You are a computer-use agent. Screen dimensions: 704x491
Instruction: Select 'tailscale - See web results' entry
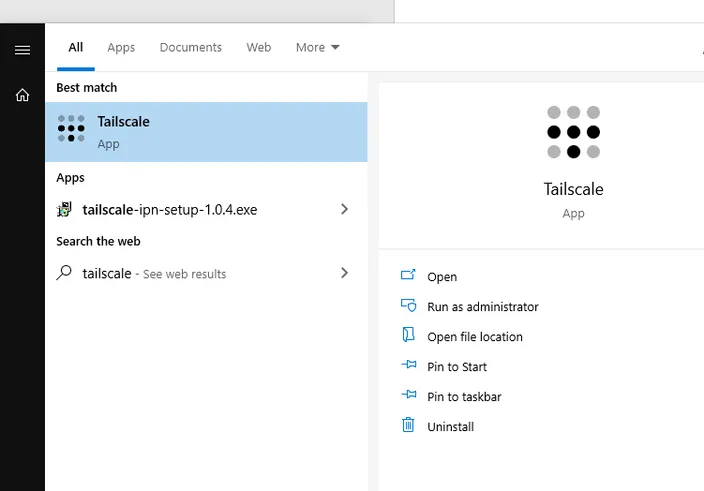tap(207, 273)
